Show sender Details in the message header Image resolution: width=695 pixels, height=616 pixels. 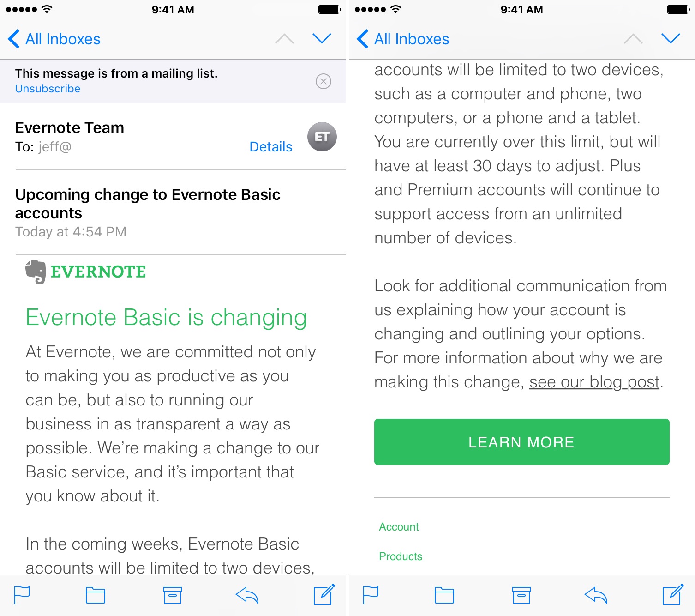pos(270,147)
